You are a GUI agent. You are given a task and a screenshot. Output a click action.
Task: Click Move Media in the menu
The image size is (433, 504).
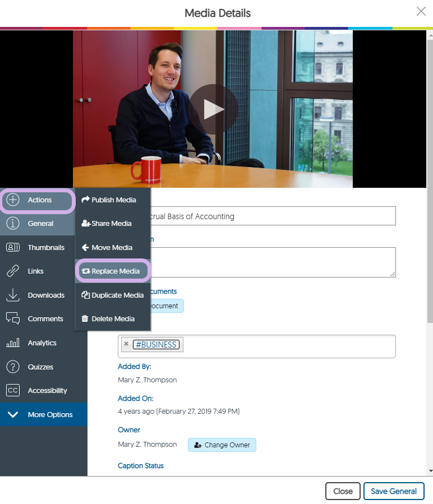point(107,248)
